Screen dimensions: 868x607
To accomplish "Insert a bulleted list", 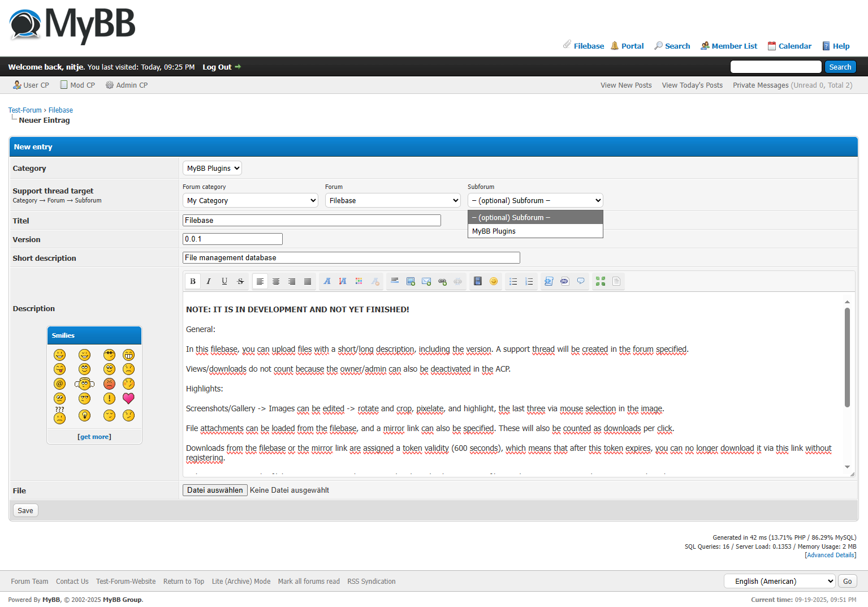I will pos(513,281).
